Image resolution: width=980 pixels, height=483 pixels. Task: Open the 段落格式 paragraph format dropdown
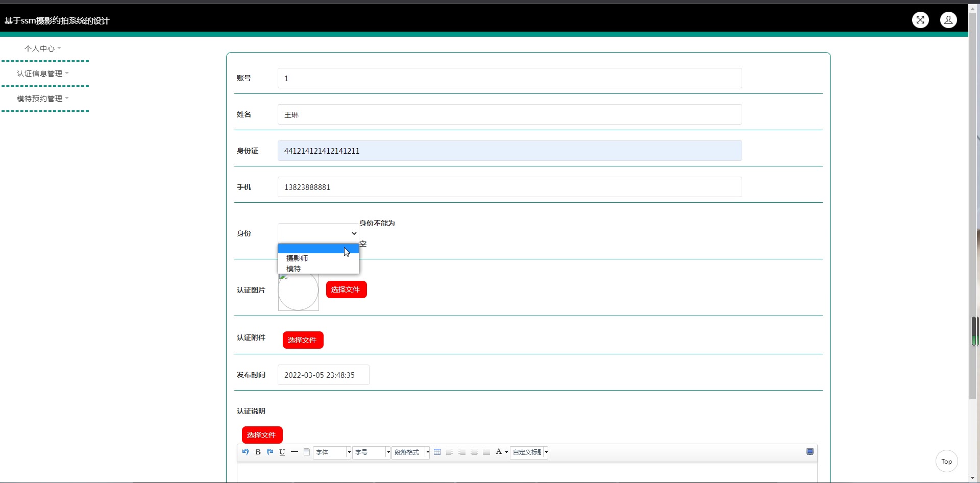tap(411, 452)
